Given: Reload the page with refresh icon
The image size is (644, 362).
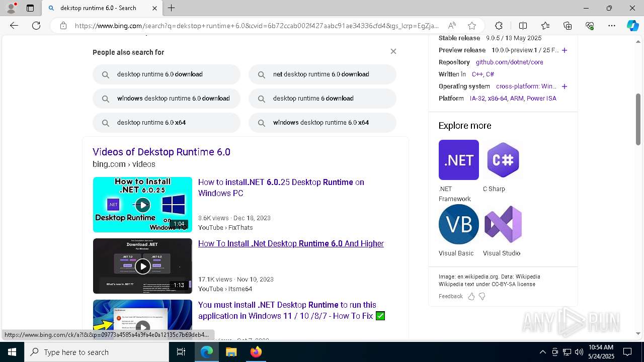Looking at the screenshot, I should click(36, 26).
